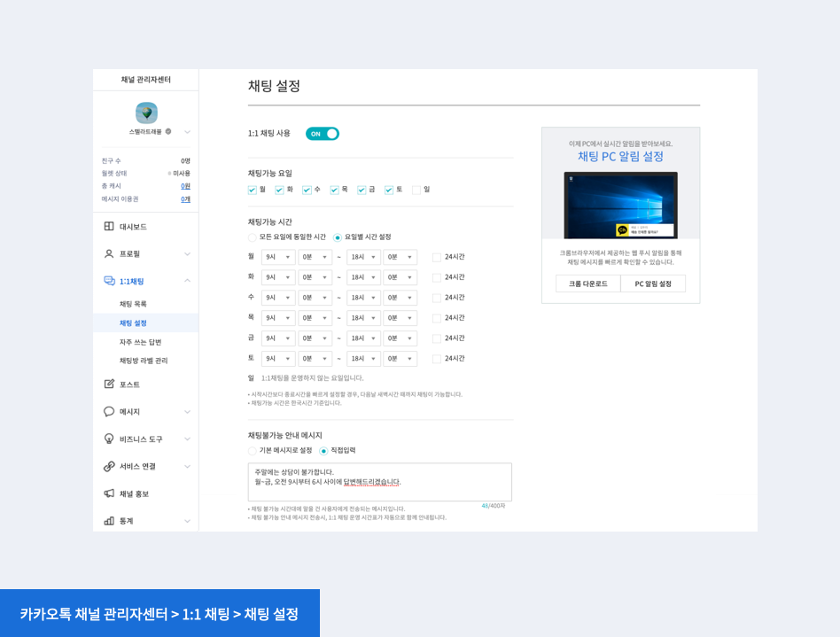Check the 일 (Sunday) checkbox

(416, 190)
